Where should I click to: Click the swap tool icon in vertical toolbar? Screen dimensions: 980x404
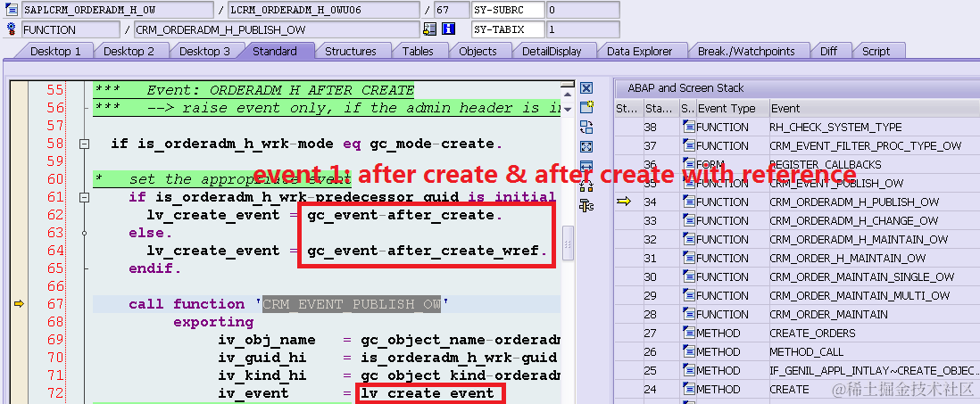point(586,128)
